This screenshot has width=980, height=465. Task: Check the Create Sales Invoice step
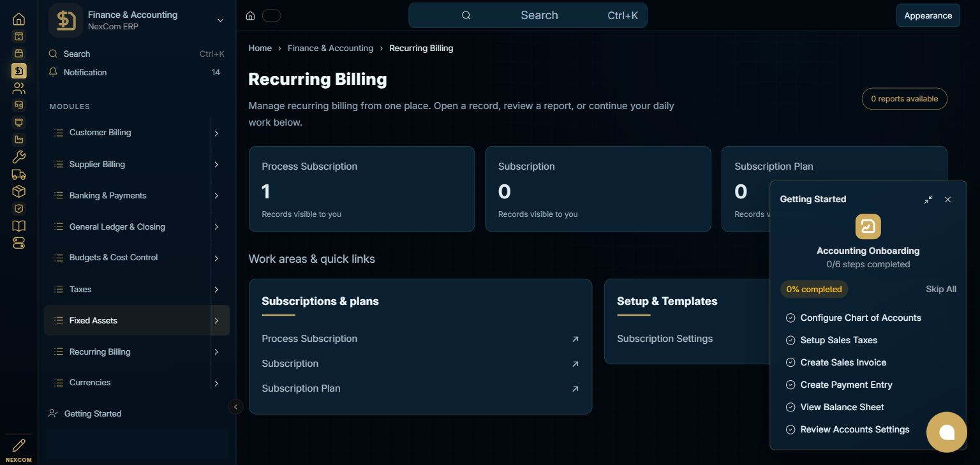click(x=791, y=362)
